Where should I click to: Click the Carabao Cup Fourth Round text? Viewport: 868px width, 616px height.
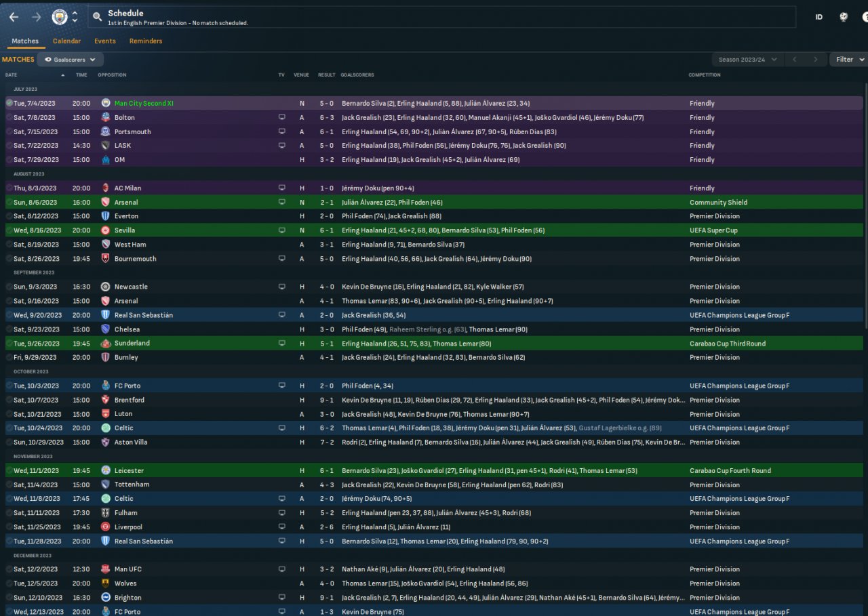coord(730,470)
